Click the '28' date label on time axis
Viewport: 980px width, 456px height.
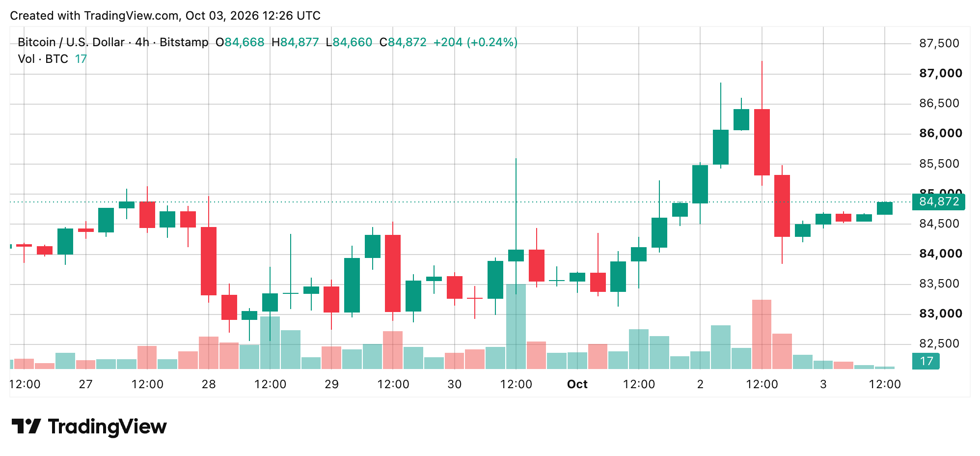click(x=209, y=384)
